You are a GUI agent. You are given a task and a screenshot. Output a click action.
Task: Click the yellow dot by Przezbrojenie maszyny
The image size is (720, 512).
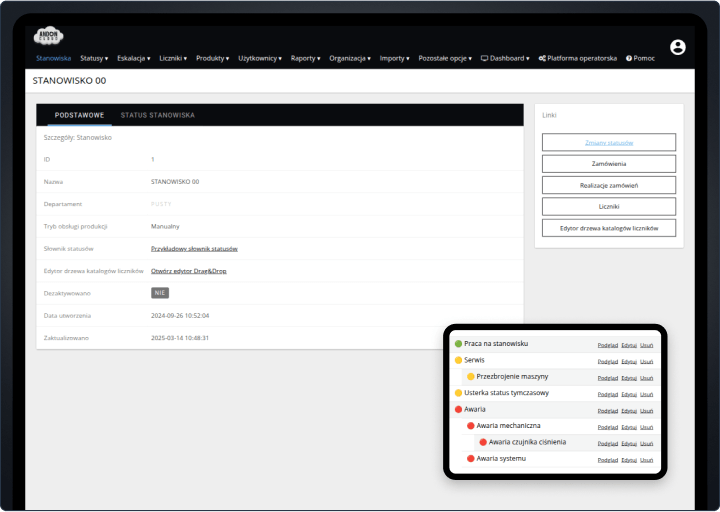470,377
